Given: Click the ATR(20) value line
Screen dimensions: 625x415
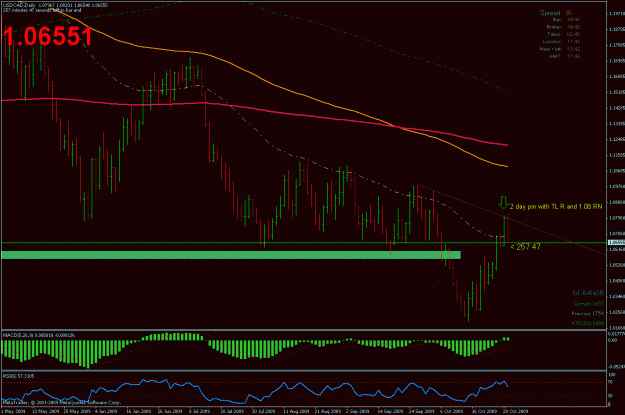Looking at the screenshot, I should click(x=588, y=323).
